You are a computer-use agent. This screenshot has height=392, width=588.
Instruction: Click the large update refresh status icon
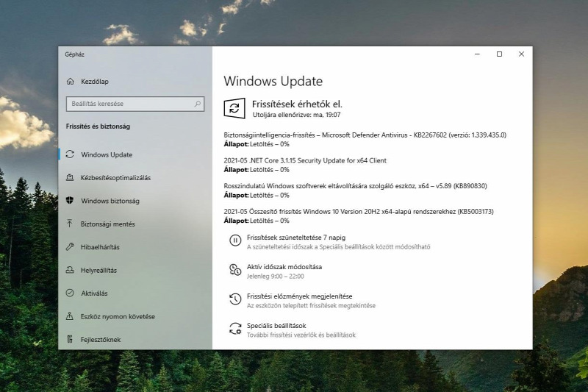(x=234, y=108)
